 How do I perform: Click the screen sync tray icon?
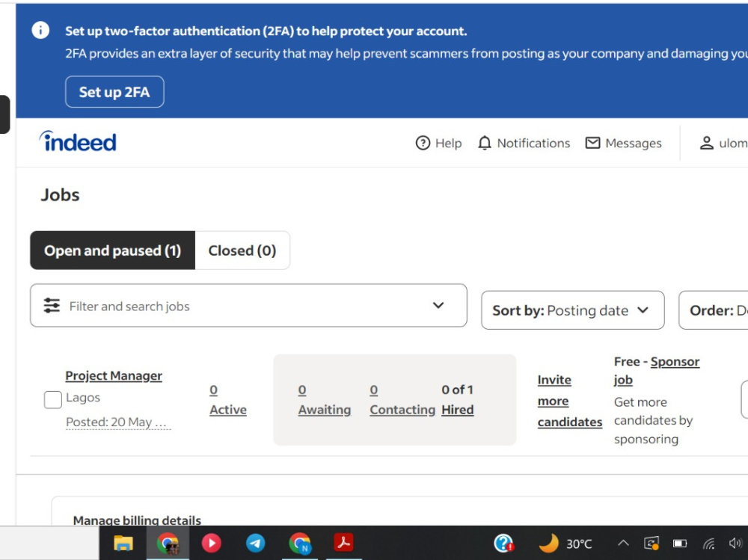pyautogui.click(x=652, y=544)
